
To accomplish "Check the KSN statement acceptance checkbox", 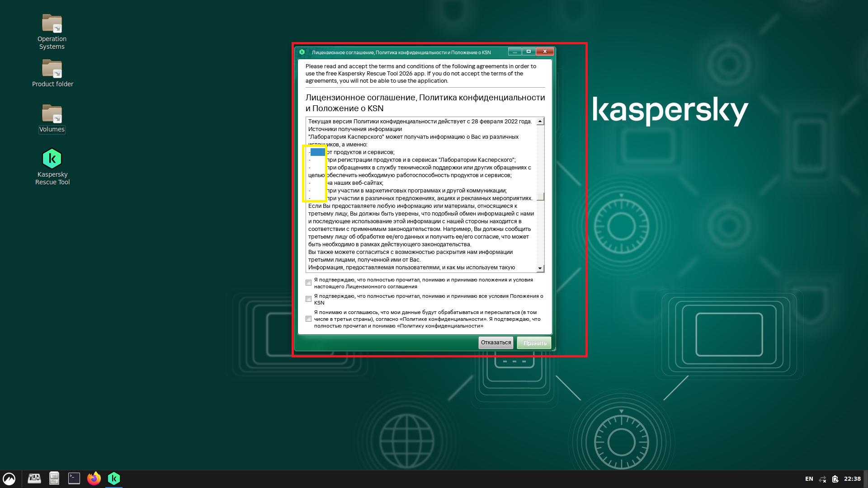I will click(308, 299).
